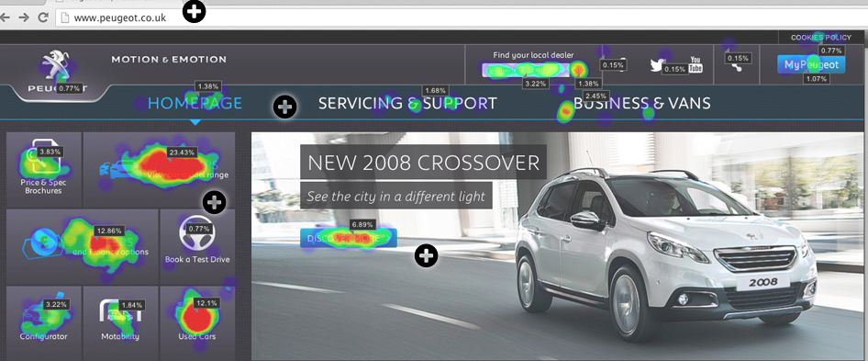This screenshot has height=361, width=868.
Task: Click the browser reload icon
Action: pyautogui.click(x=42, y=17)
